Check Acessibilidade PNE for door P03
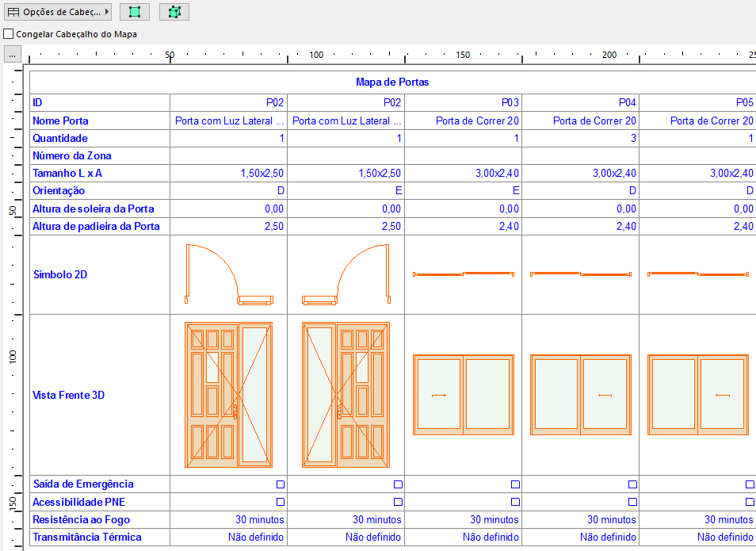 (515, 500)
